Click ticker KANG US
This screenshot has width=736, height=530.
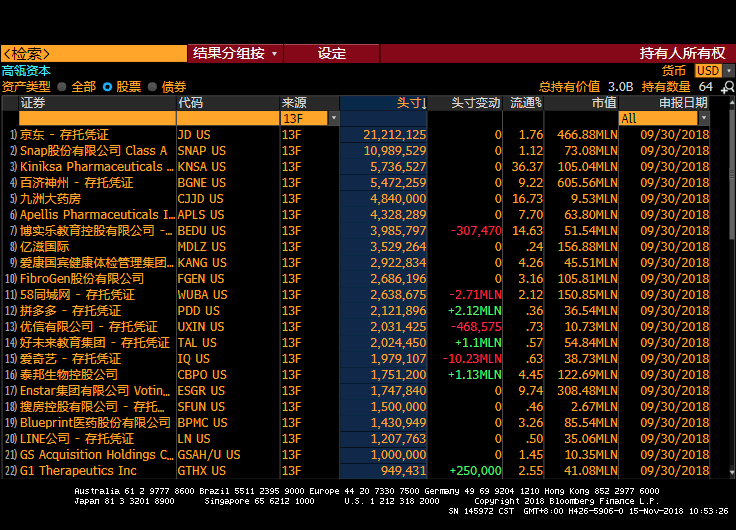click(202, 262)
